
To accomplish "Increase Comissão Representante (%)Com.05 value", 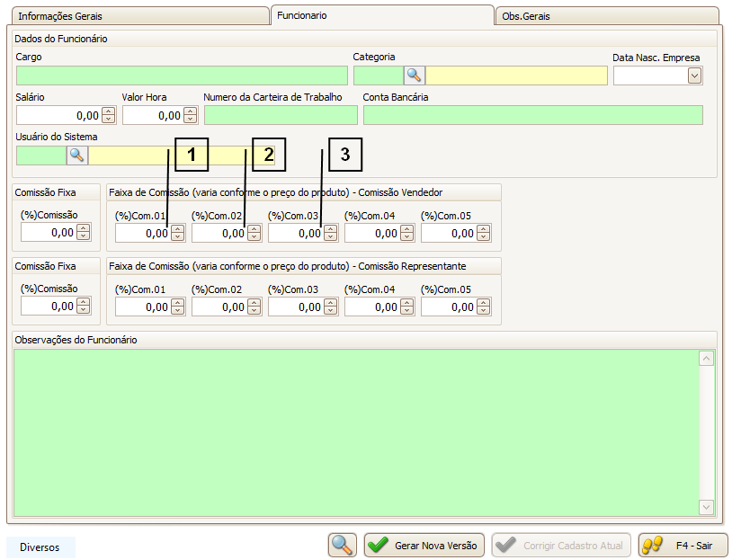I will [483, 303].
